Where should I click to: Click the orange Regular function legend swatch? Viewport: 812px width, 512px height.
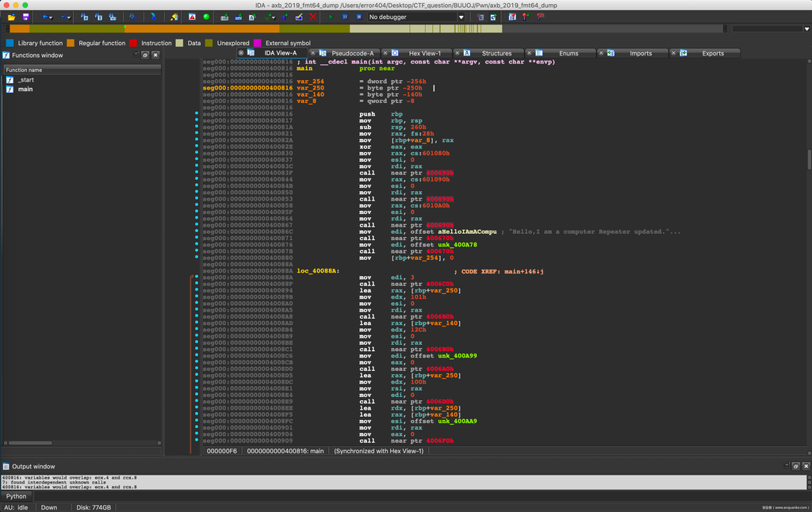coord(71,43)
